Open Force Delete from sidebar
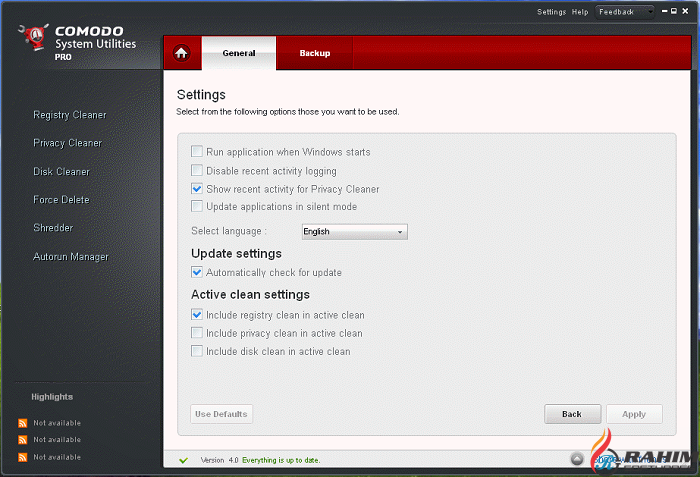 (x=61, y=200)
